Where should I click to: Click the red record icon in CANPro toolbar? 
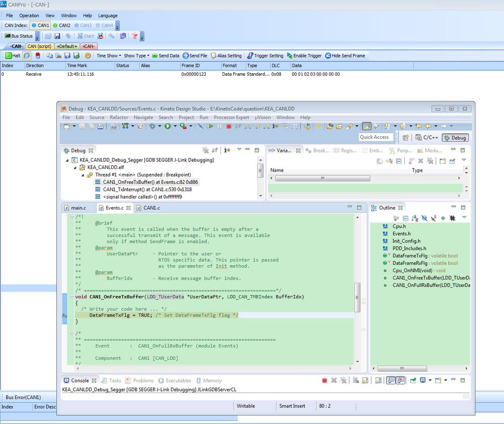(x=38, y=56)
